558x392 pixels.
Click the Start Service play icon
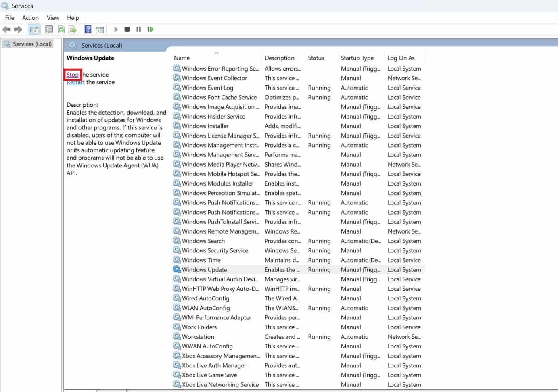pos(116,29)
